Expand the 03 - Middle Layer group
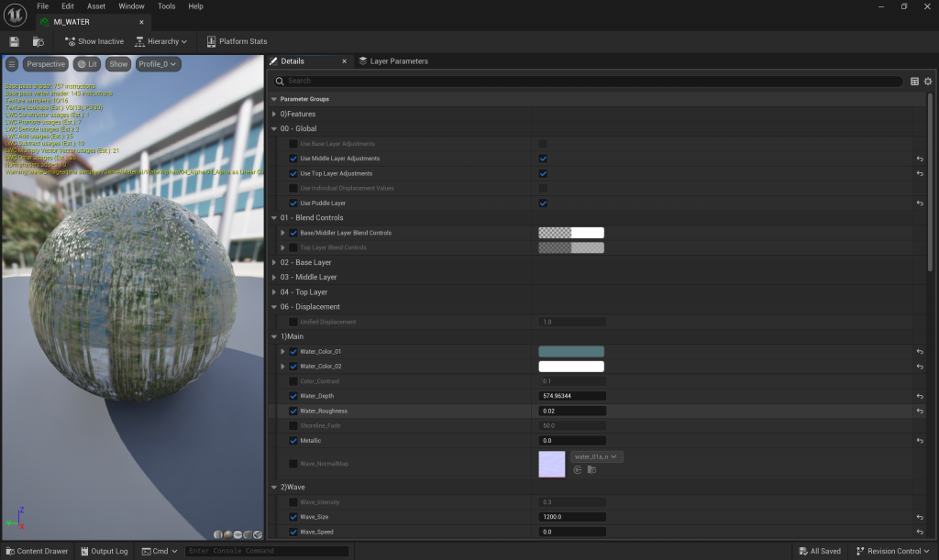 (274, 277)
